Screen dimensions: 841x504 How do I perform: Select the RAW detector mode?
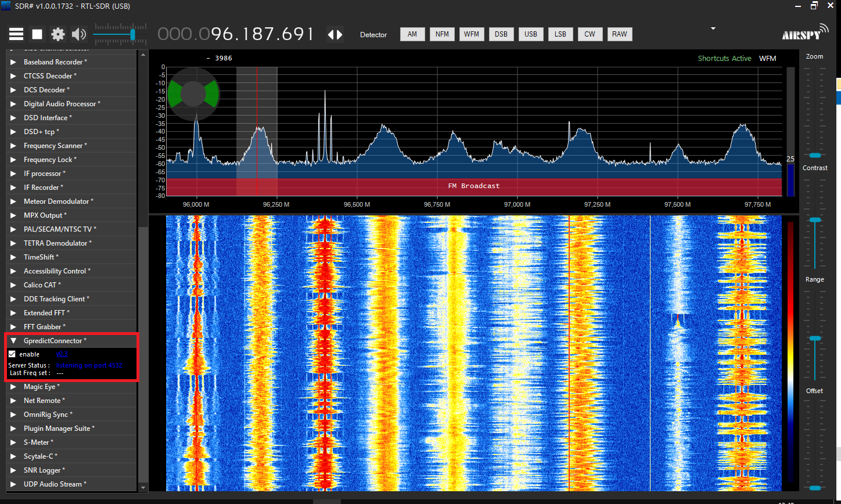[620, 34]
